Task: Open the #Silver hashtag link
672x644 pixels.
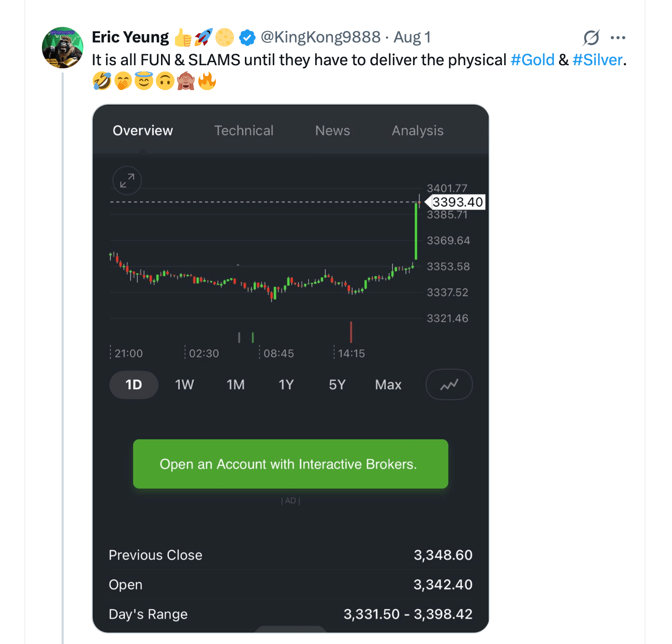Action: point(597,60)
